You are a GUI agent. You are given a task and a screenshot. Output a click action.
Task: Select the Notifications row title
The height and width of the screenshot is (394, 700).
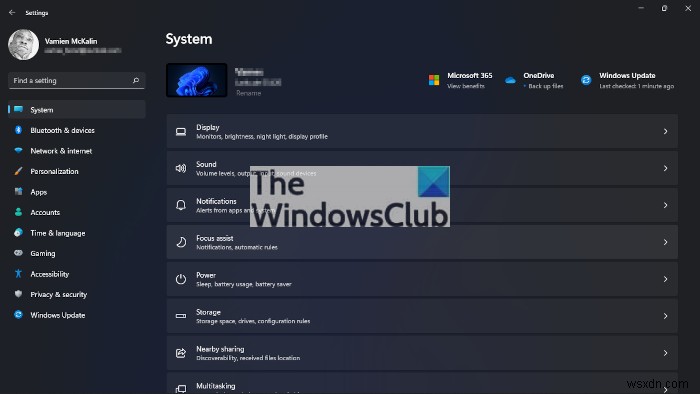216,201
